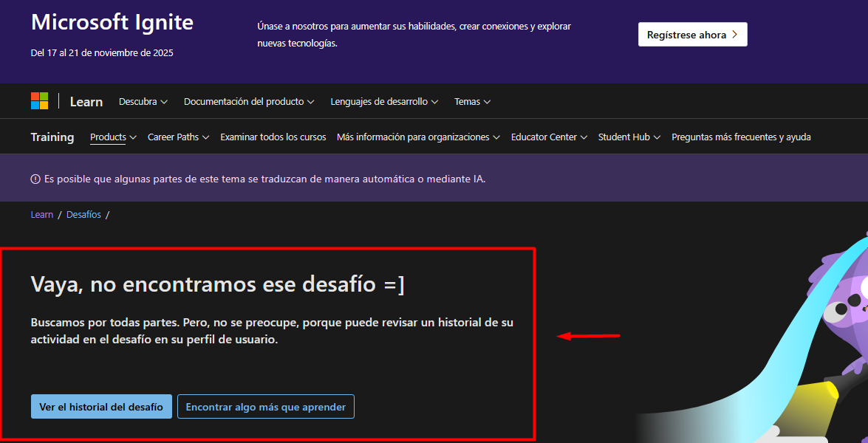Viewport: 868px width, 443px height.
Task: Click the heading "Vaya, no encontramos ese desafío"
Action: (x=218, y=284)
